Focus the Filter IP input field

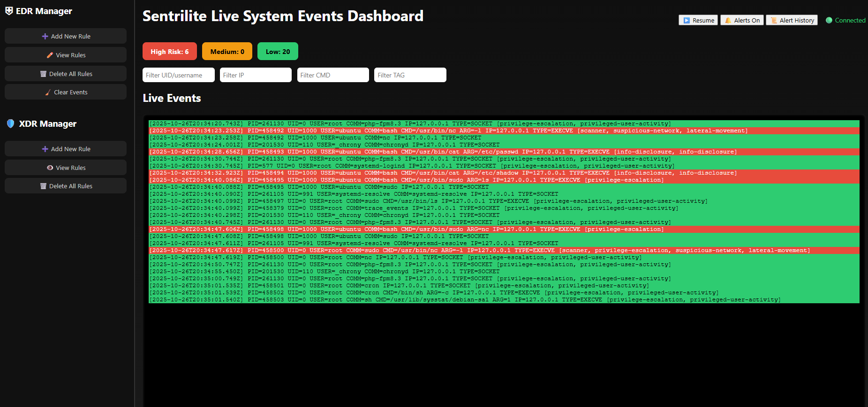click(256, 75)
